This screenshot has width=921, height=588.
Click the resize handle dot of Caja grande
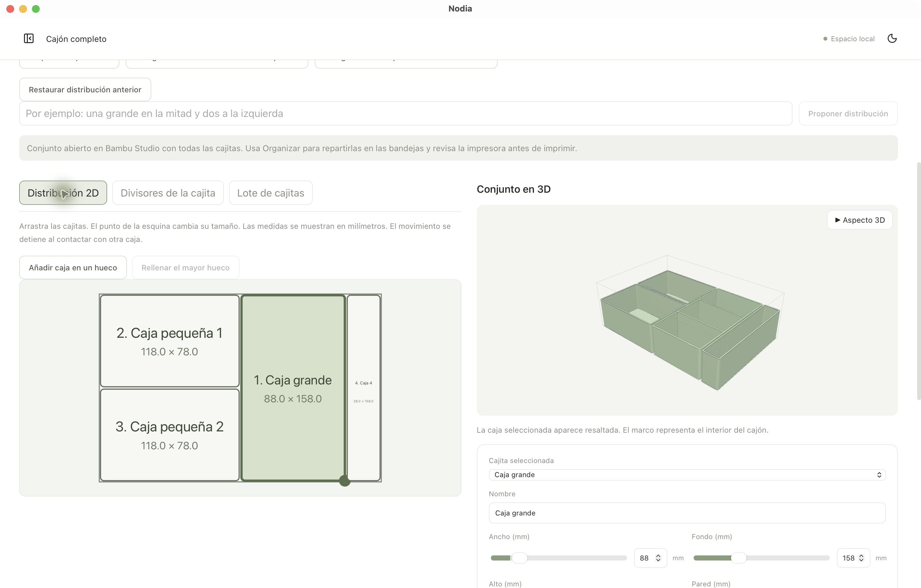pos(345,481)
